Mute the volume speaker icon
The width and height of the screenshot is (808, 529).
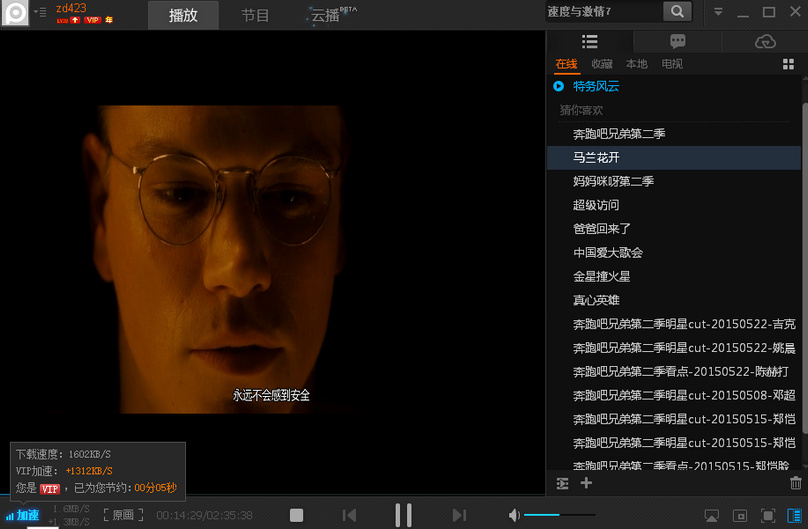tap(514, 515)
